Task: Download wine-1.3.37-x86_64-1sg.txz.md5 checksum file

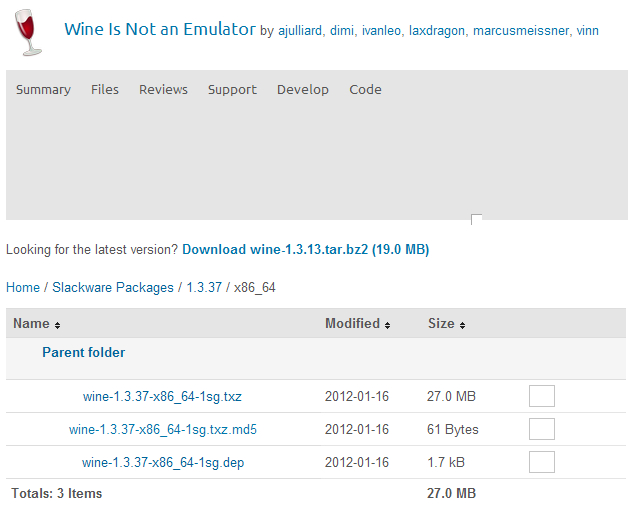Action: 163,429
